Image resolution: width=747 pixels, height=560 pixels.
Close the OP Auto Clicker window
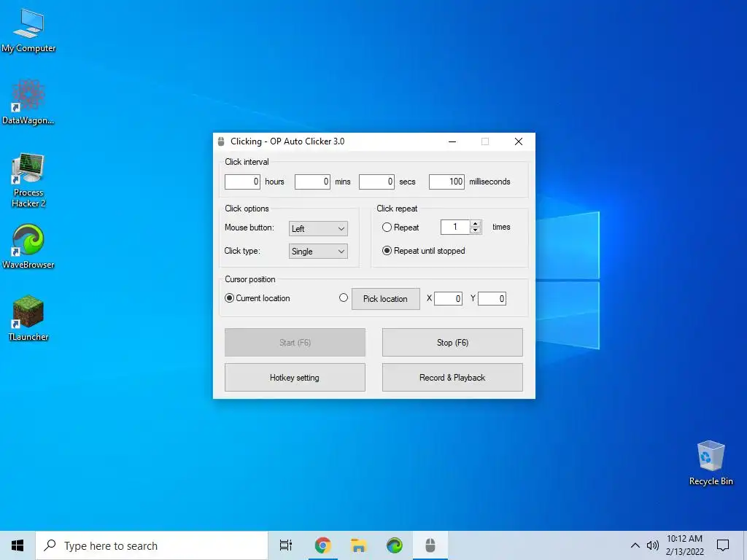pyautogui.click(x=519, y=141)
